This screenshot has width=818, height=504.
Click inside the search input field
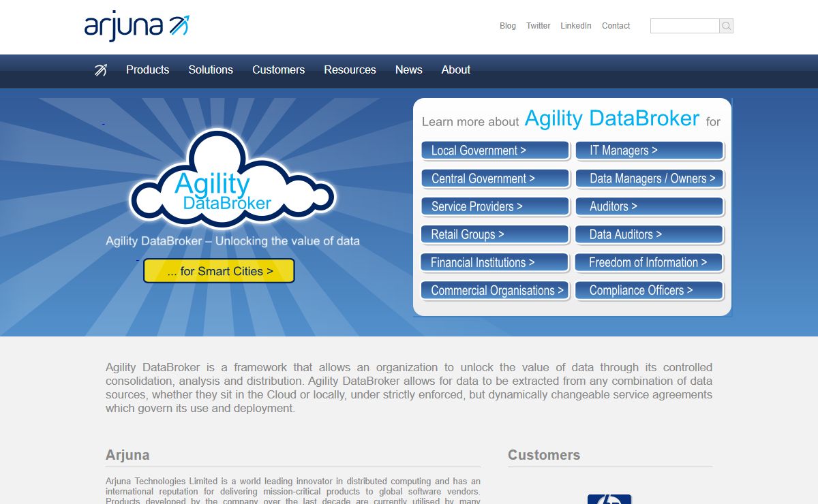(x=685, y=26)
